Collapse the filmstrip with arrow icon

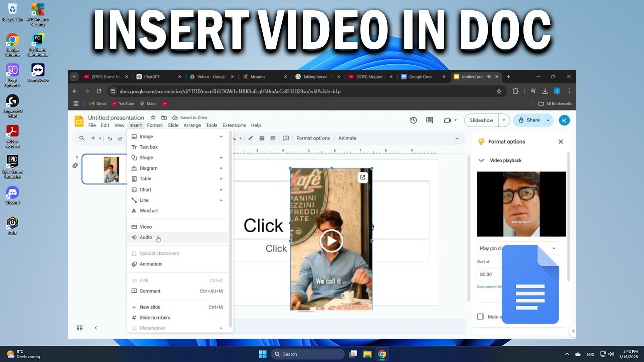[x=96, y=328]
